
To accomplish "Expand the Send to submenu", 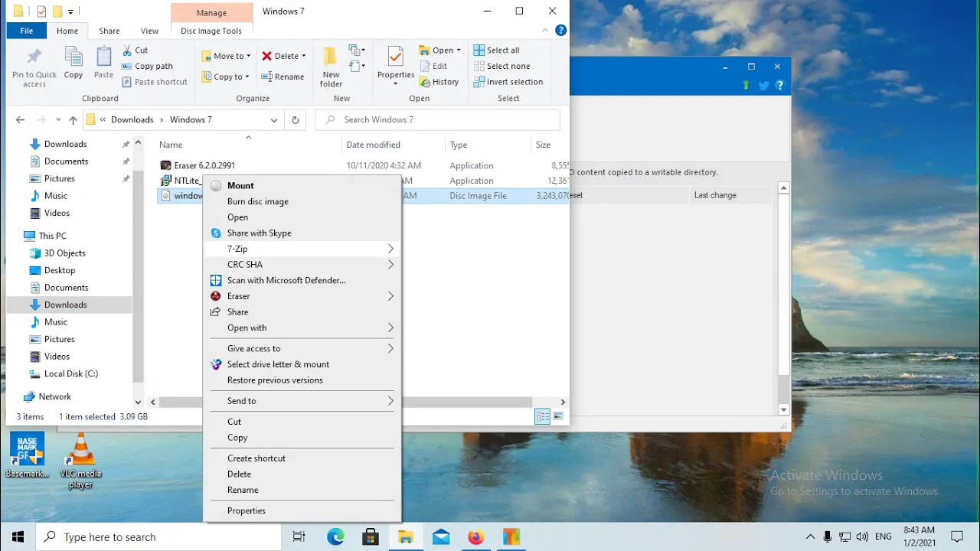I will 302,401.
